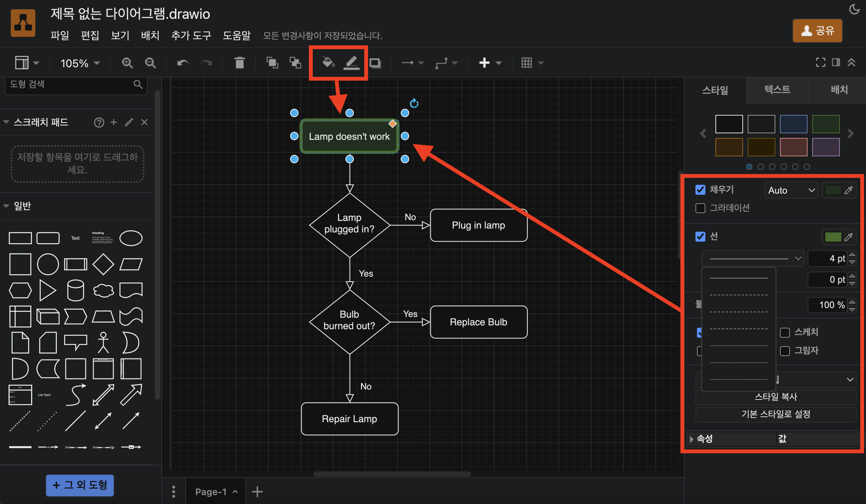Pick the ellipse shape in the library
This screenshot has height=504, width=866.
pos(131,238)
